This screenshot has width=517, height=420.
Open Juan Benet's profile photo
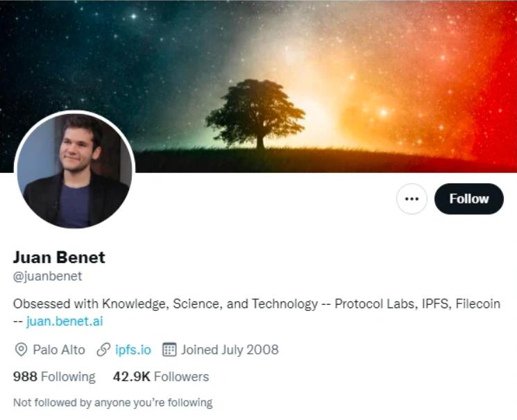pyautogui.click(x=74, y=171)
